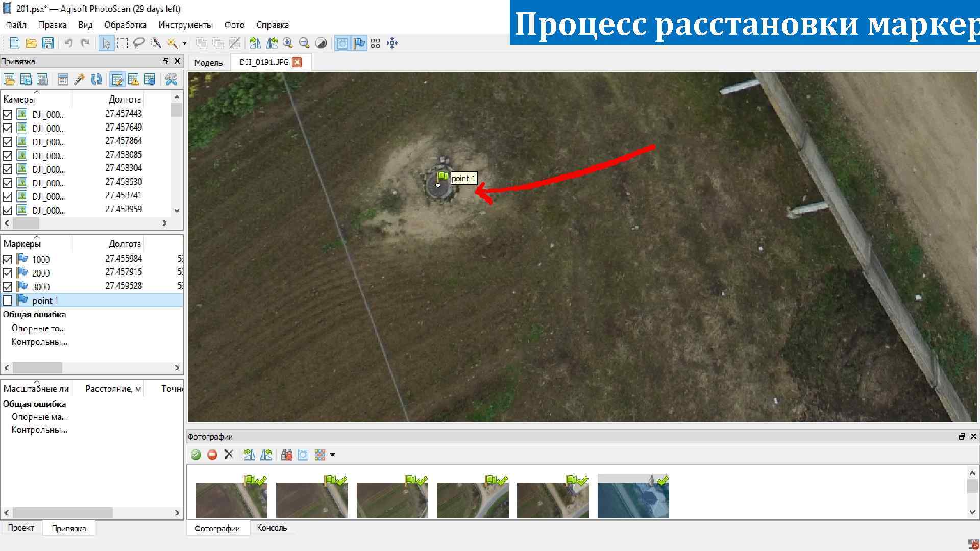Screen dimensions: 980x551
Task: Uncheck the first DJI_000 camera checkbox
Action: [8, 114]
